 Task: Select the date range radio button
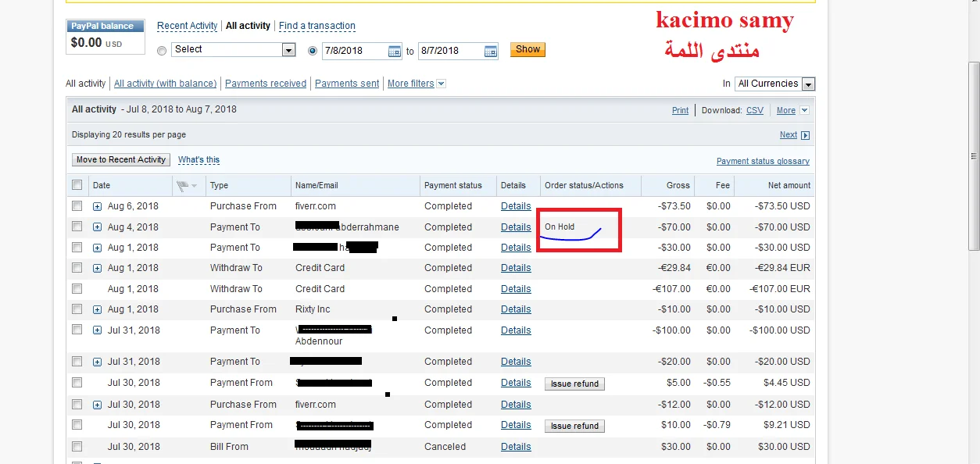313,51
